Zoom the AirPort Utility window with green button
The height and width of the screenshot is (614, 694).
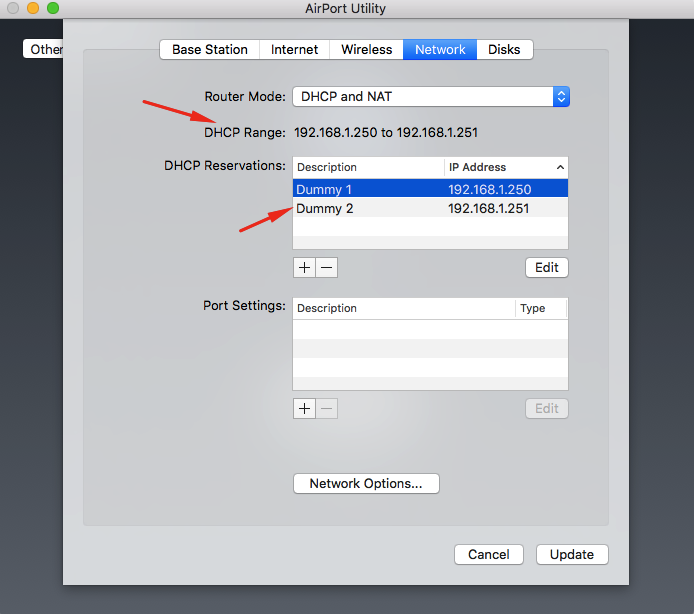click(x=53, y=8)
